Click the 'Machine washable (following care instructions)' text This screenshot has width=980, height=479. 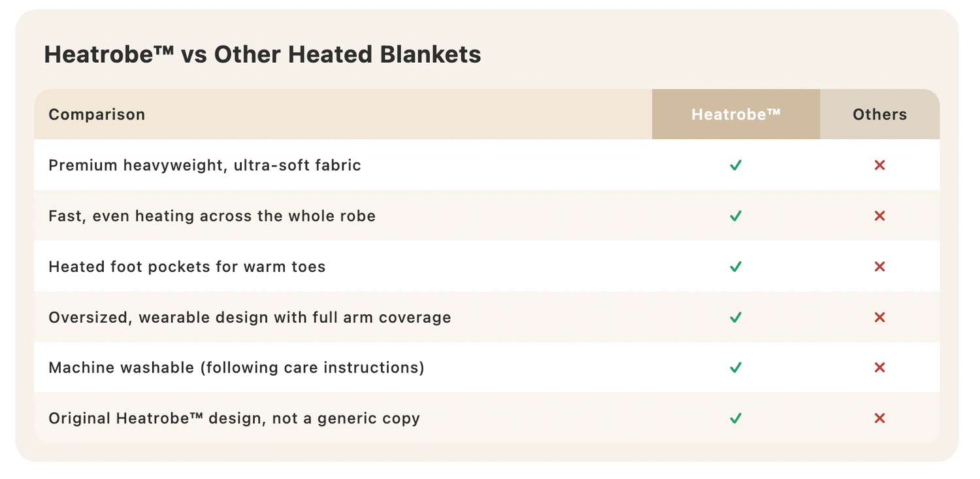tap(237, 368)
